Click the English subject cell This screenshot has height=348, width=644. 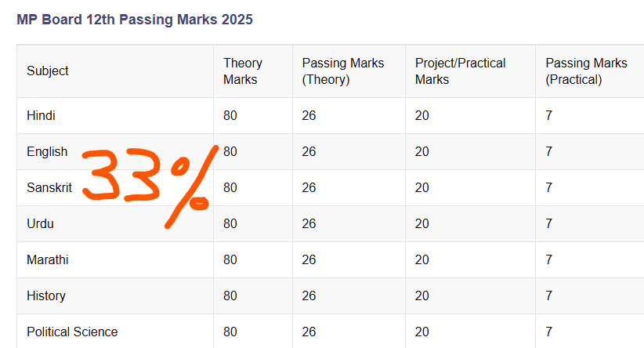coord(47,151)
